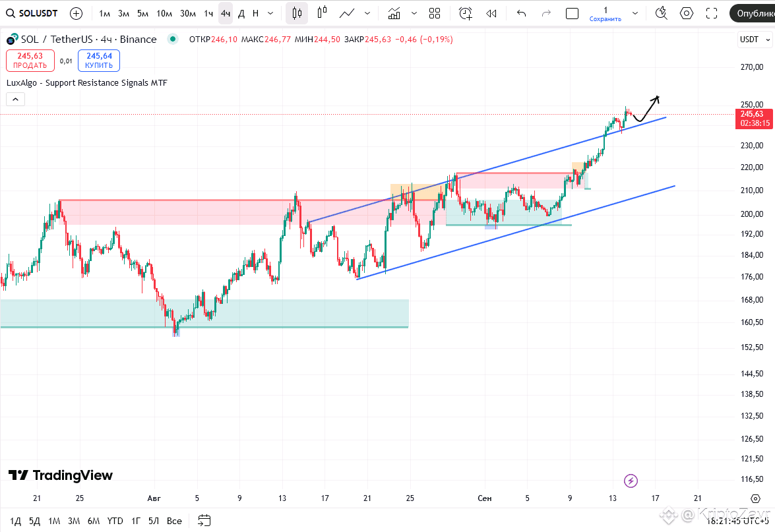Screen dimensions: 775x532
Task: Undo the last action
Action: 522,13
